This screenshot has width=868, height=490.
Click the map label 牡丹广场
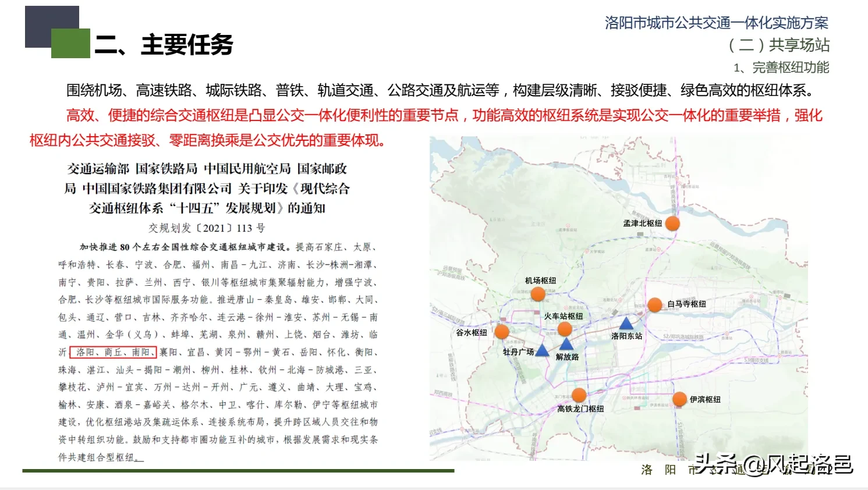518,352
